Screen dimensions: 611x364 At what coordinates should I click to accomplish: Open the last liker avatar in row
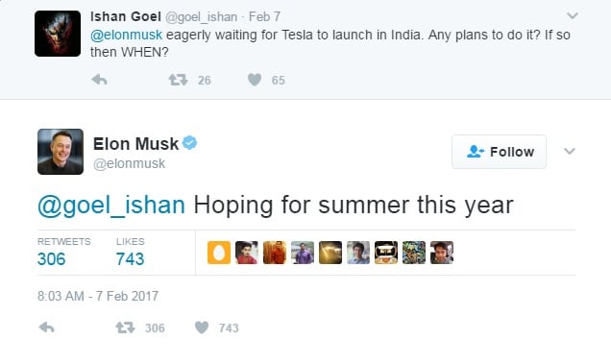pos(442,253)
